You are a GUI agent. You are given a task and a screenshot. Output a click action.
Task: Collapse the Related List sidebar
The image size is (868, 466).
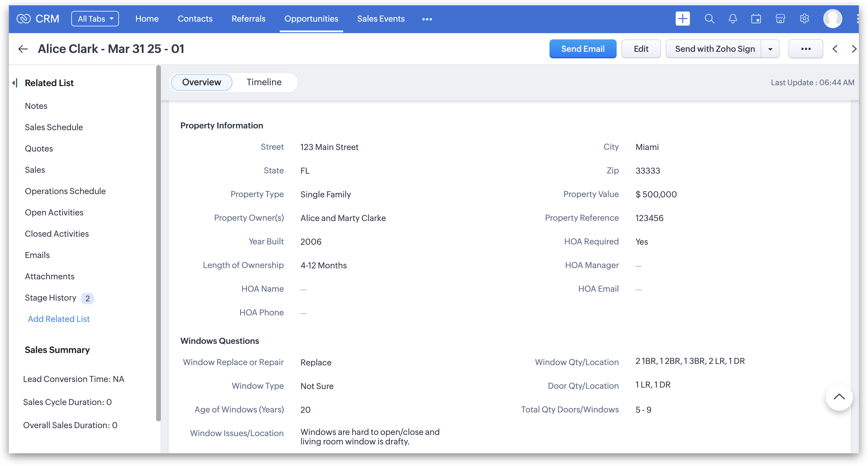[x=14, y=83]
